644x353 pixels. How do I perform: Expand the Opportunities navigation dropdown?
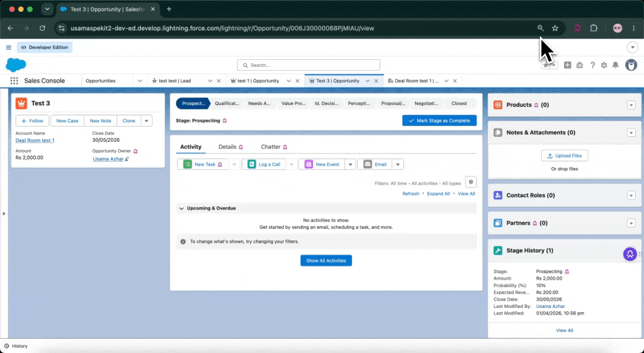[140, 81]
